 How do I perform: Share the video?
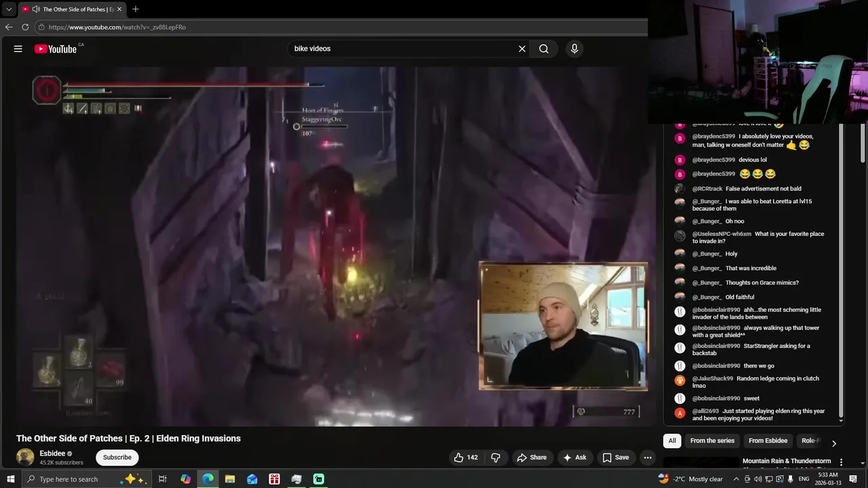click(x=532, y=457)
